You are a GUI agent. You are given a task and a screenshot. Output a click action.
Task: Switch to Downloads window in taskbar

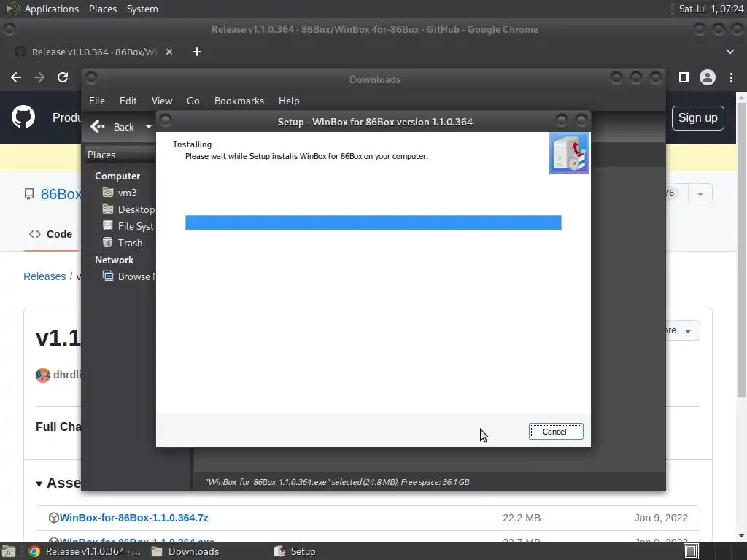click(x=185, y=551)
